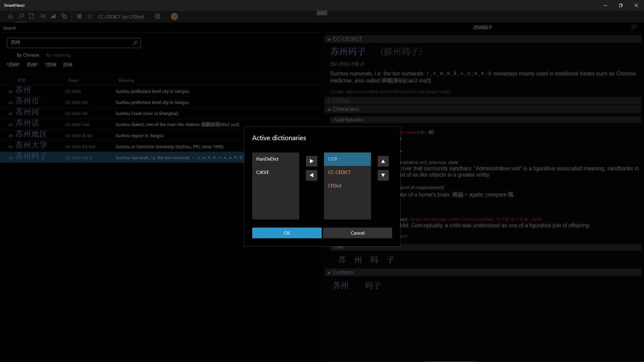
Task: Select By meaning search mode
Action: pyautogui.click(x=58, y=55)
